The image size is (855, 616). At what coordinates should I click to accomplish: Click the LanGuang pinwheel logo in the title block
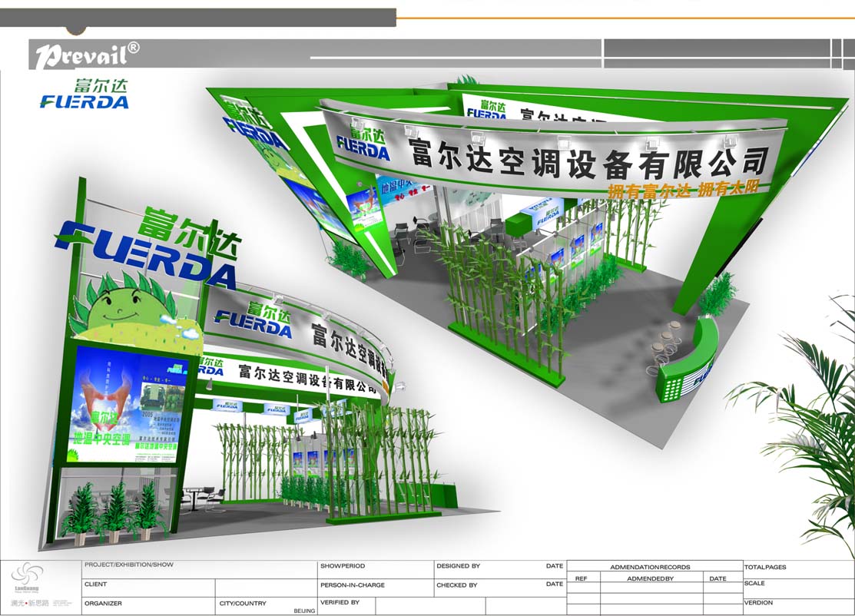27,578
